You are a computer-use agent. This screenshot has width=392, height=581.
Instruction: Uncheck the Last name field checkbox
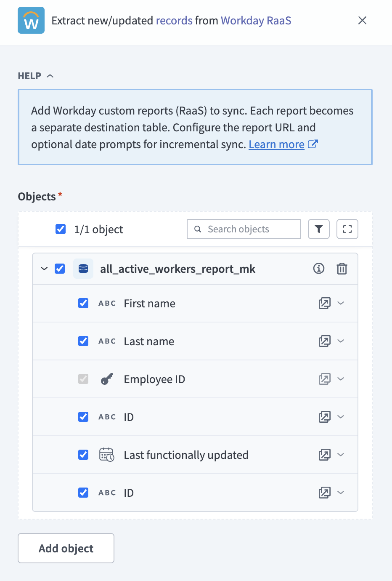83,341
